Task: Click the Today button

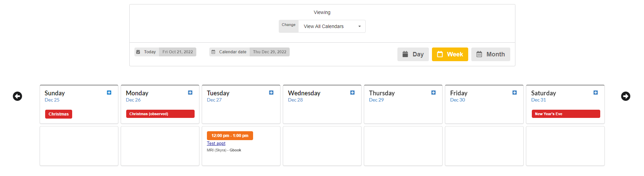Action: 147,52
